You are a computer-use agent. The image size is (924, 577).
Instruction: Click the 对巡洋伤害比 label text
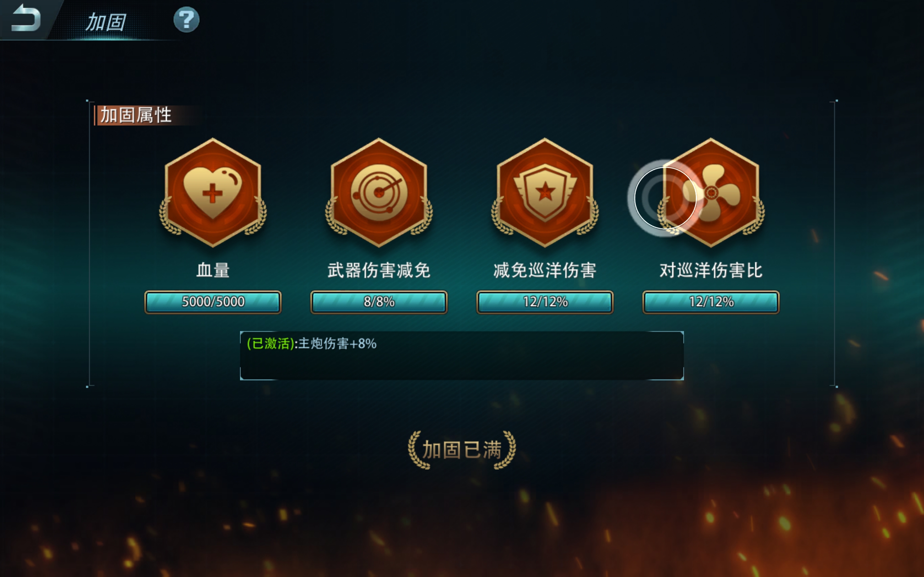point(711,270)
